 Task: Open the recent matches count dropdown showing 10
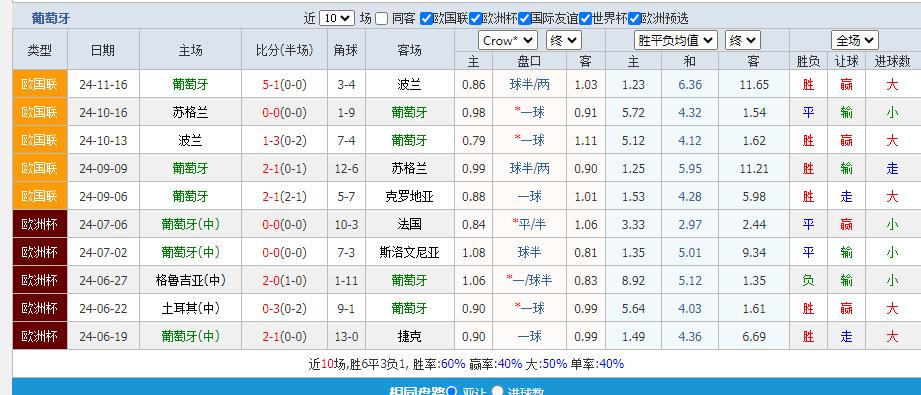(337, 18)
